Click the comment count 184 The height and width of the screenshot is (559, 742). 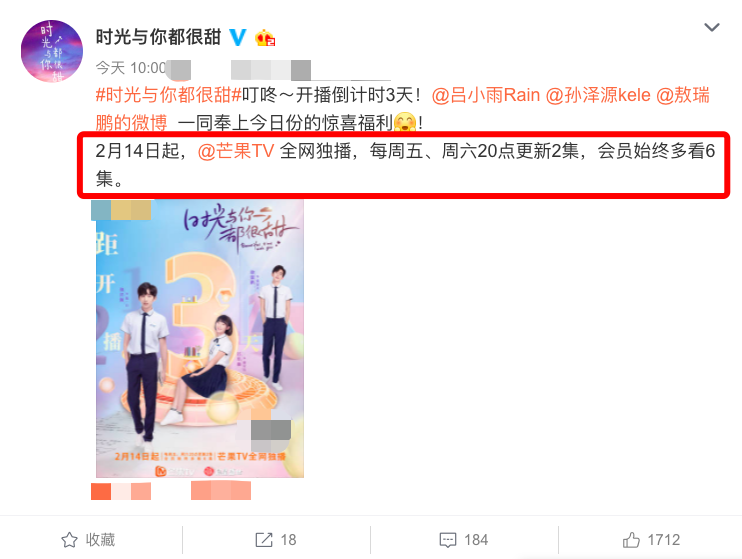476,540
